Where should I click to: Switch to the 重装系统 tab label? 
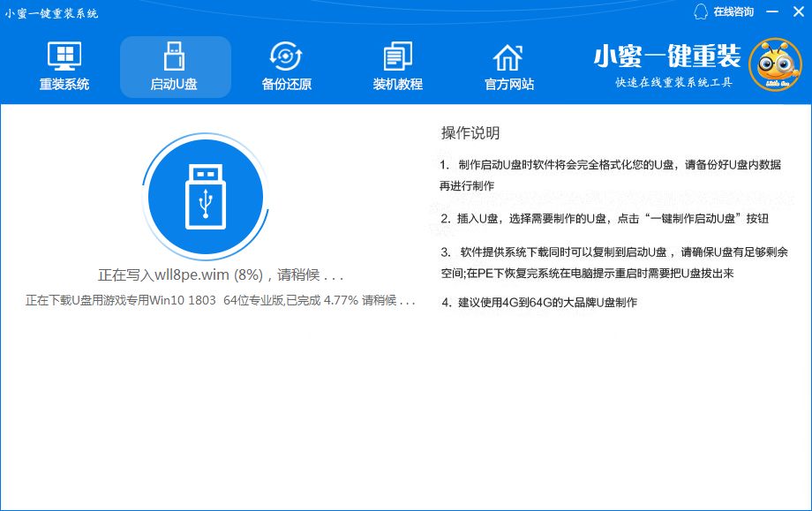tap(64, 85)
